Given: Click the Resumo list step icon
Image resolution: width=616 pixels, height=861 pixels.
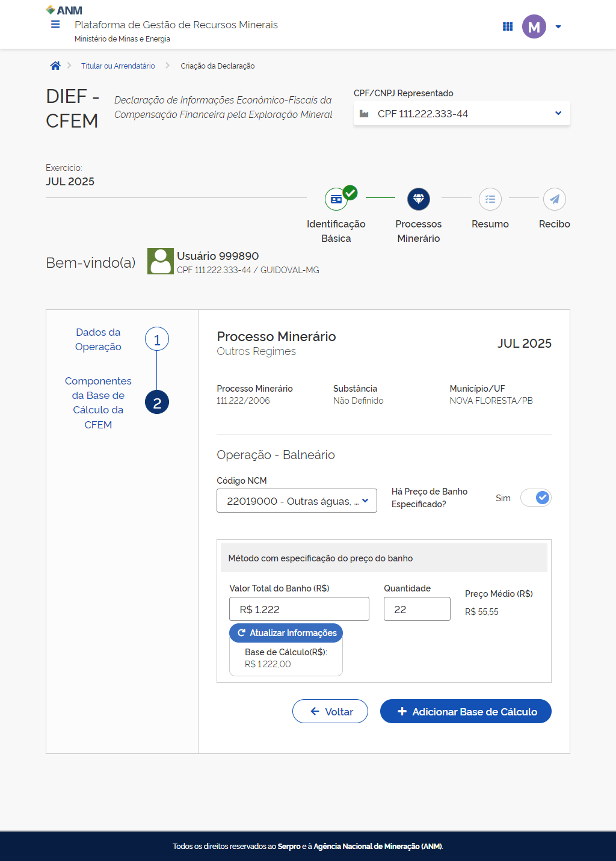Looking at the screenshot, I should (490, 199).
